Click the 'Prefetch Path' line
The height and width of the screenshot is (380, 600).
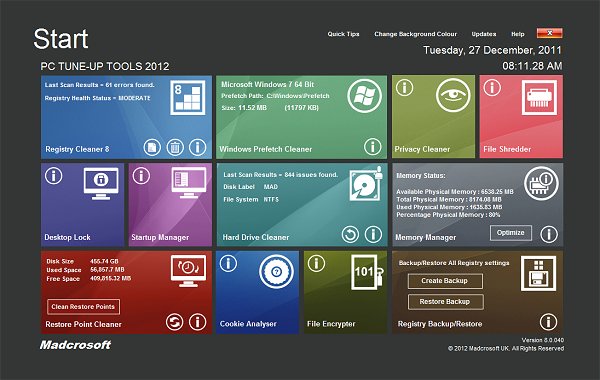[275, 96]
